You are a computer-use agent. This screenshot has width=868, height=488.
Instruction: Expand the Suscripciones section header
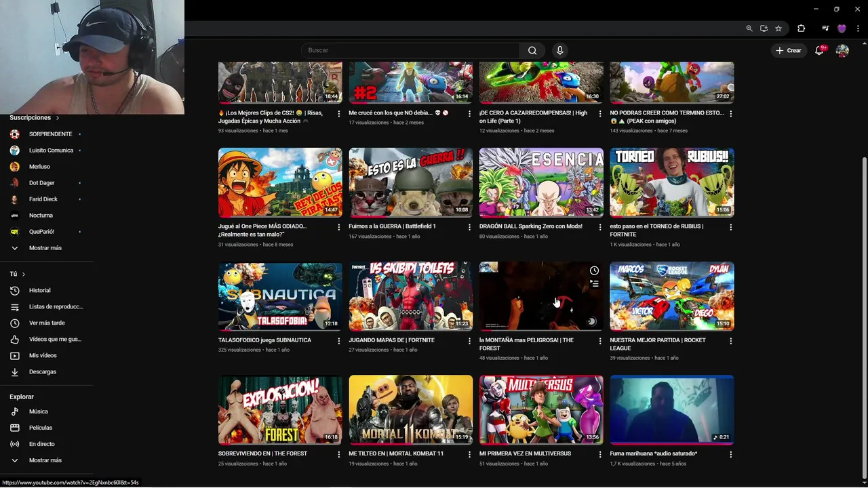pyautogui.click(x=34, y=117)
